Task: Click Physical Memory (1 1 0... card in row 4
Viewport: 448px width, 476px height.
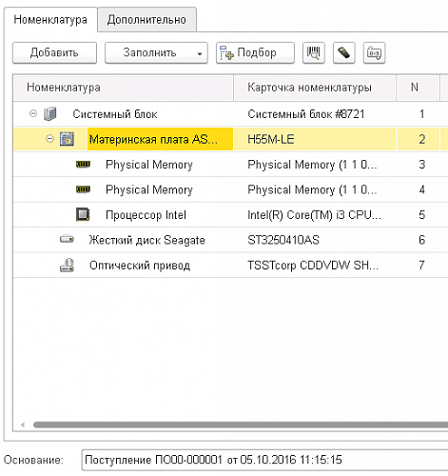Action: pos(315,189)
